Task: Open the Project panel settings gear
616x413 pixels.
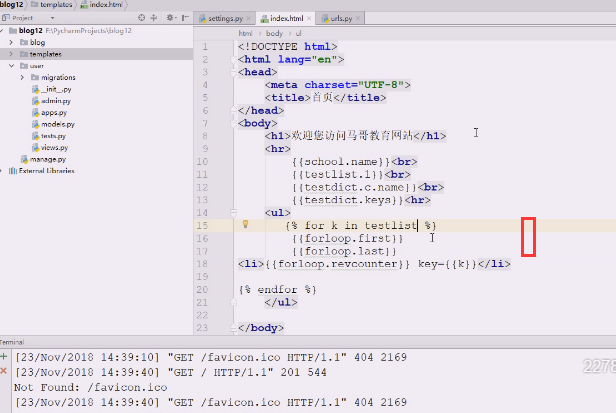Action: click(170, 17)
